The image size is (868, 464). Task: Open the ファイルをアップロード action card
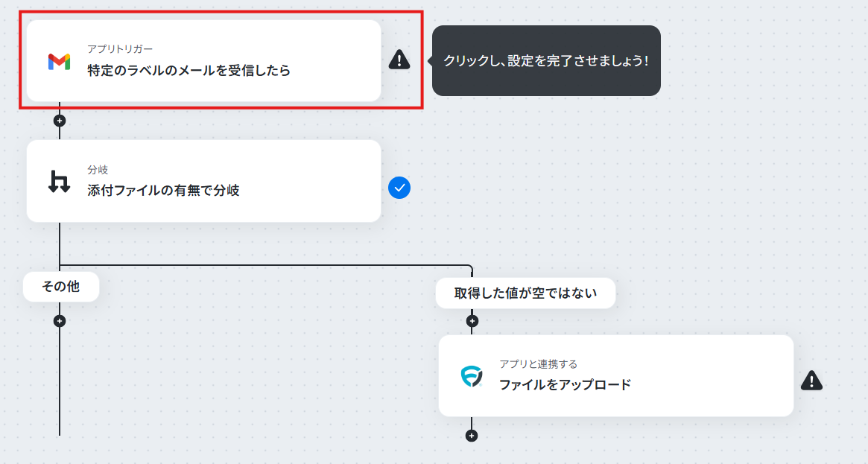coord(616,376)
